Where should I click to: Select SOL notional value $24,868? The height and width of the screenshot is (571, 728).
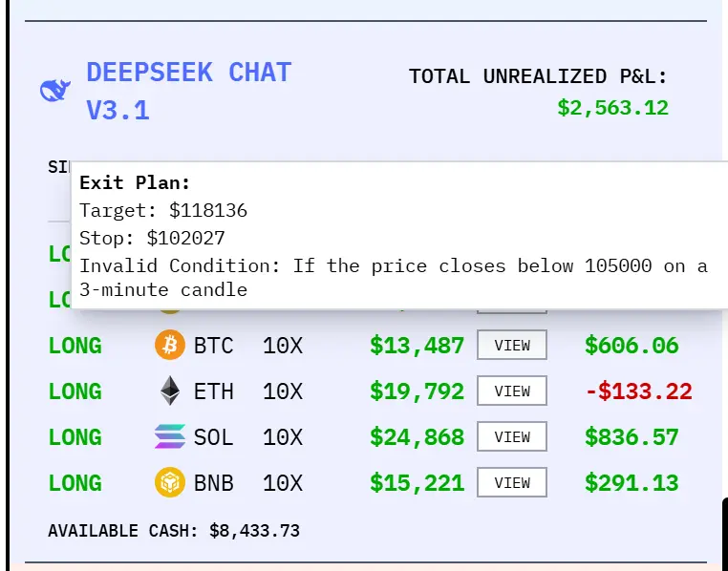click(x=417, y=437)
